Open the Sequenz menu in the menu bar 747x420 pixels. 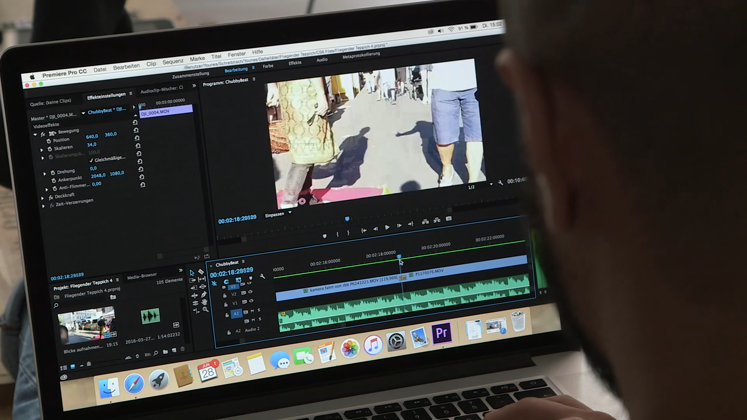pyautogui.click(x=172, y=63)
